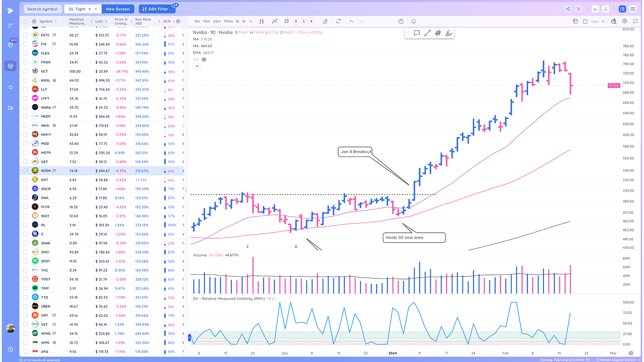Select the 15m timeframe
644x362 pixels.
pyautogui.click(x=207, y=21)
